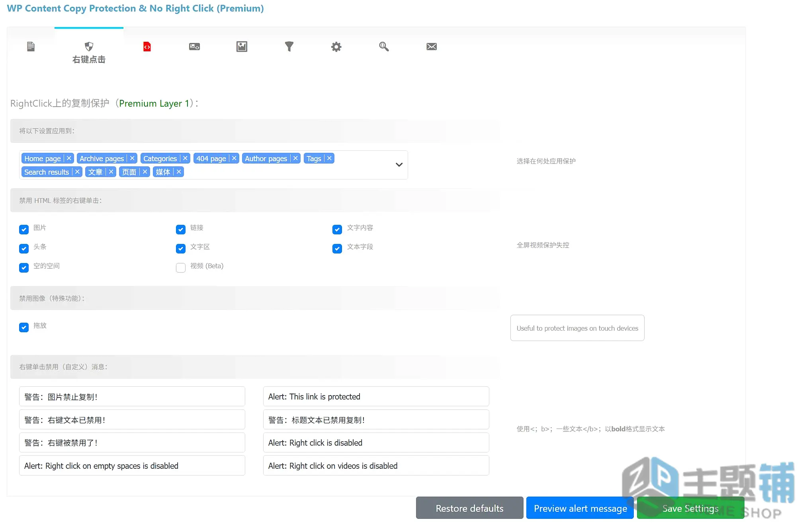Edit the videos alert message field
This screenshot has width=807, height=532.
click(376, 466)
